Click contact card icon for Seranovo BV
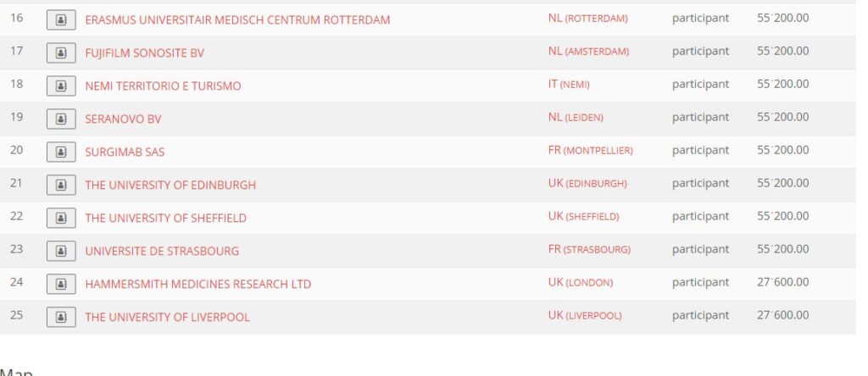The width and height of the screenshot is (868, 376). 61,119
